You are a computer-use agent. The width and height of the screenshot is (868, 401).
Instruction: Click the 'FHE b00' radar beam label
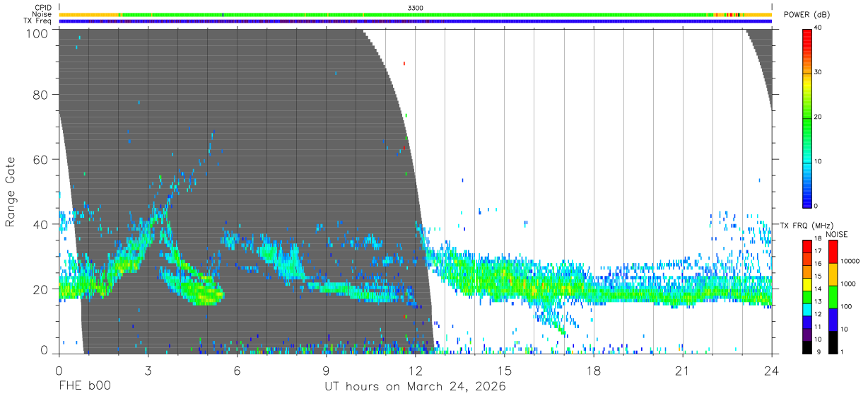[x=85, y=386]
